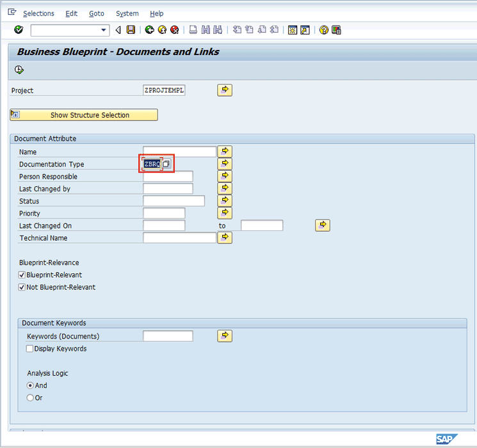Go to First Page icon
The image size is (477, 448).
pos(237,30)
